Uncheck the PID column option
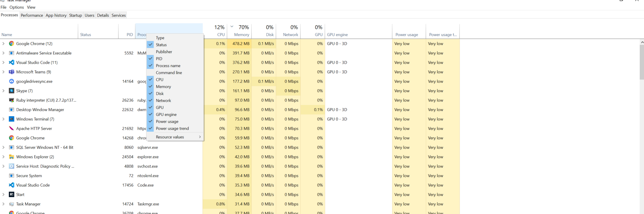Screen dimensions: 644x214 click(x=175, y=59)
